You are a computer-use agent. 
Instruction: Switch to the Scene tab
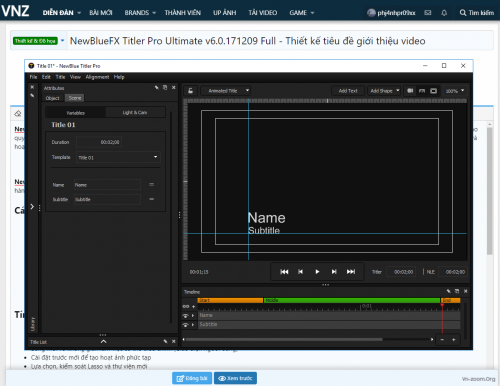[x=75, y=98]
